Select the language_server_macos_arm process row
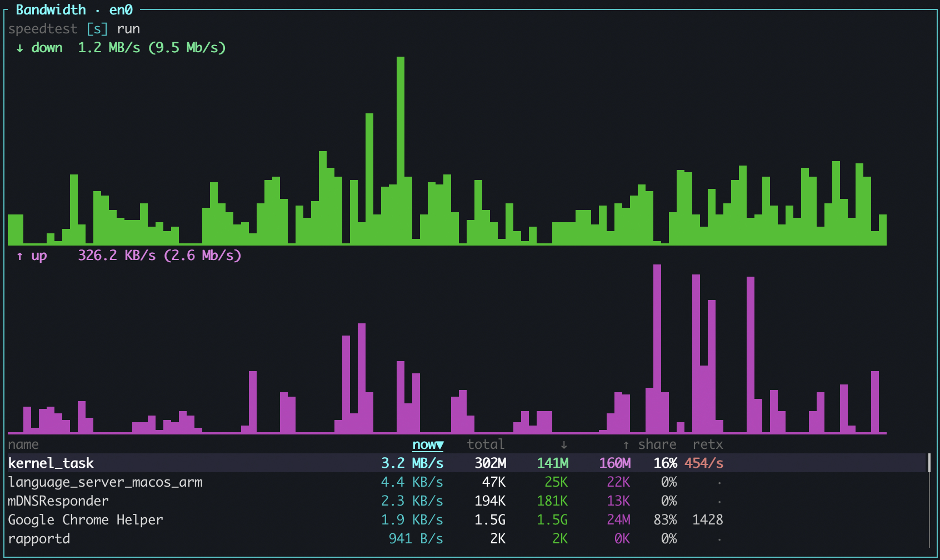This screenshot has height=560, width=940. [x=467, y=482]
